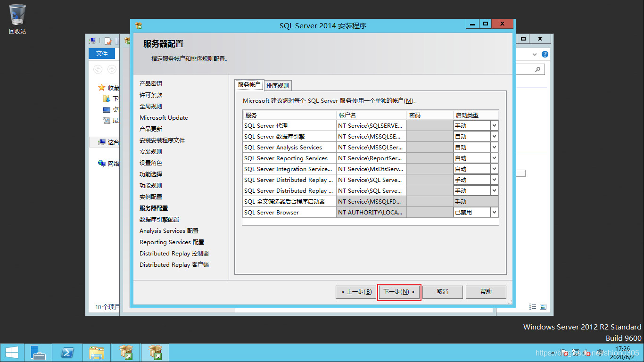644x362 pixels.
Task: Click account name NT AUTHORITY\LOCA... cell
Action: point(371,212)
